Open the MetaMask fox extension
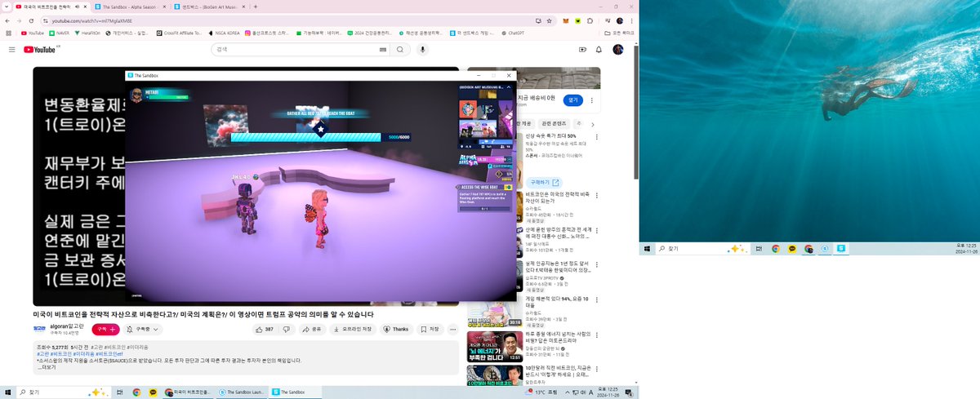This screenshot has height=399, width=980. (566, 20)
